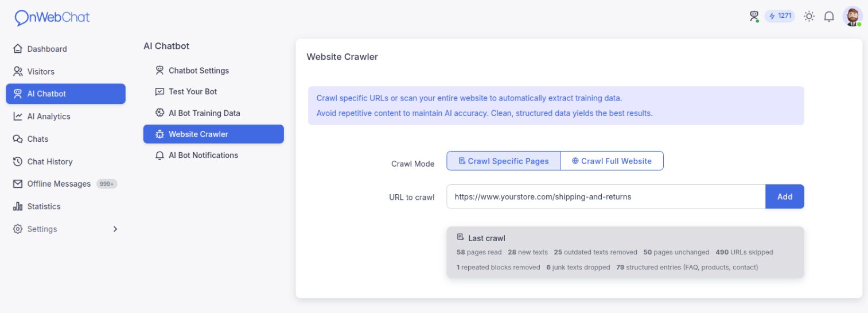Open Visitors from the sidebar
Viewport: 868px width, 313px height.
pos(65,72)
